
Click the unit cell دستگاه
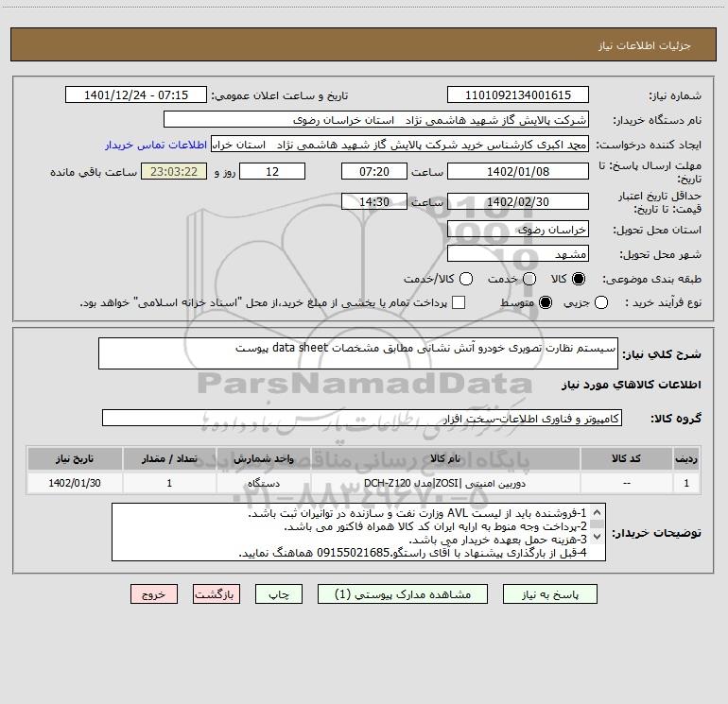(x=263, y=483)
